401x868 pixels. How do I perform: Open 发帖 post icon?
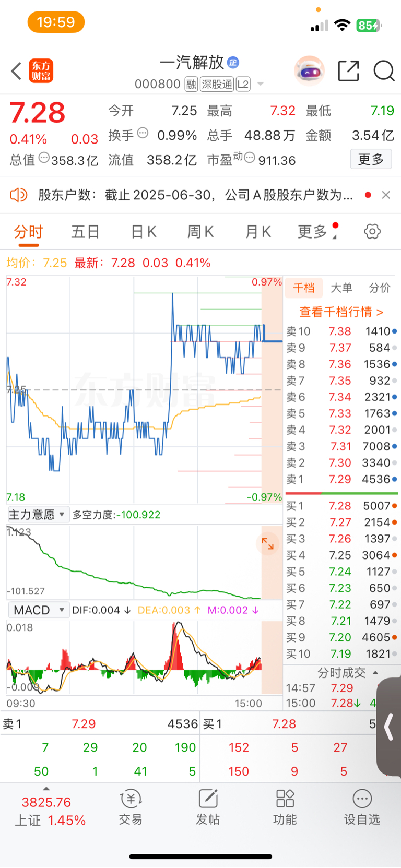pyautogui.click(x=208, y=807)
